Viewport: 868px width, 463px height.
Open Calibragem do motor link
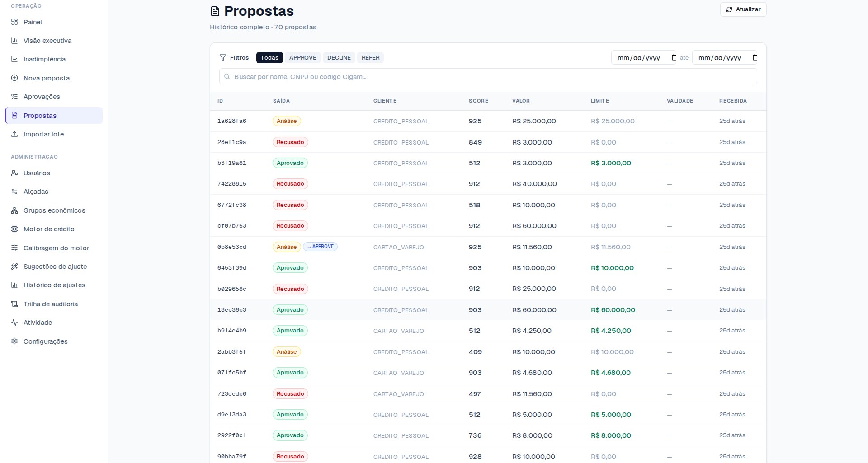[54, 248]
